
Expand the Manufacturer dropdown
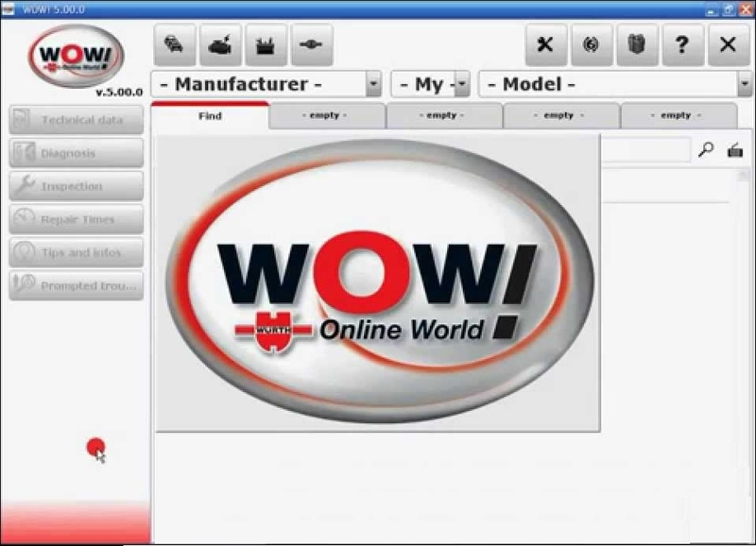click(x=373, y=84)
